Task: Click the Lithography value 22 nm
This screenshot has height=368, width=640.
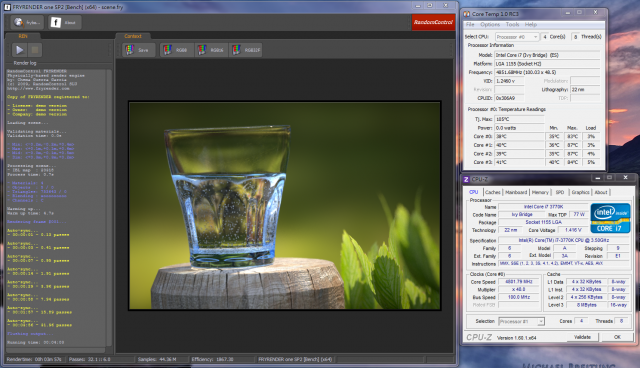Action: [x=585, y=89]
